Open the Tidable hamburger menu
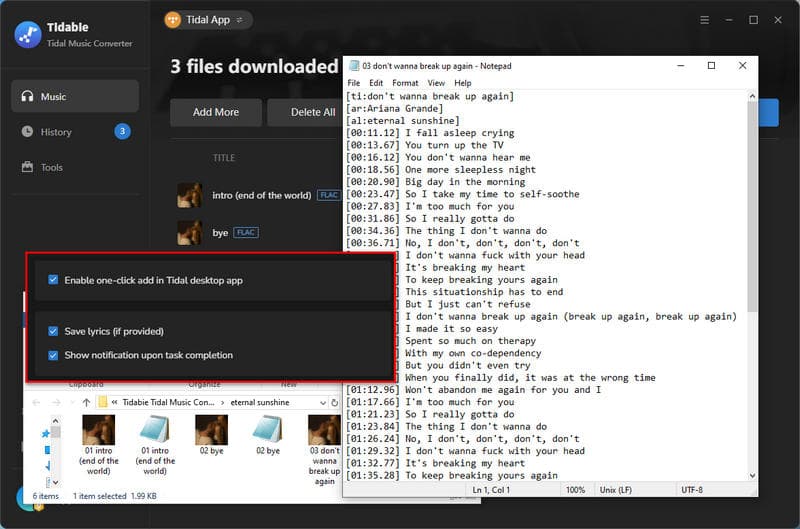 tap(704, 20)
